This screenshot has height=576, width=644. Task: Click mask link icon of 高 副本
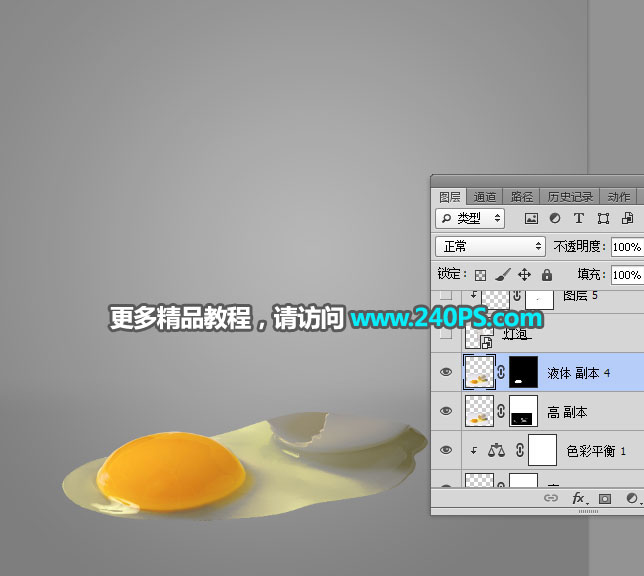[x=501, y=411]
